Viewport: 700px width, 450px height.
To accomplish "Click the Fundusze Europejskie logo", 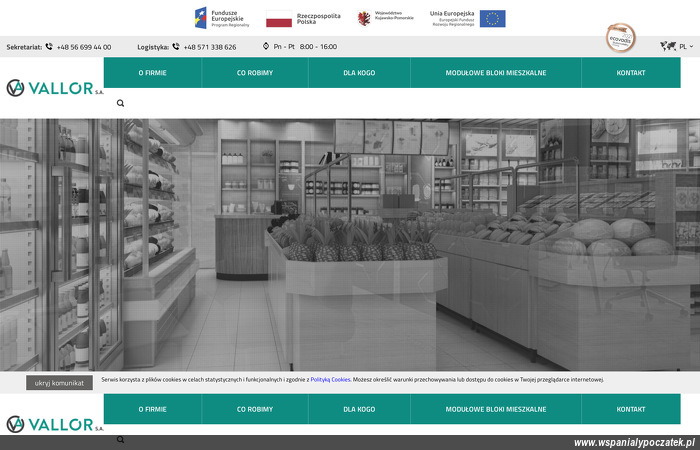I will tap(222, 18).
